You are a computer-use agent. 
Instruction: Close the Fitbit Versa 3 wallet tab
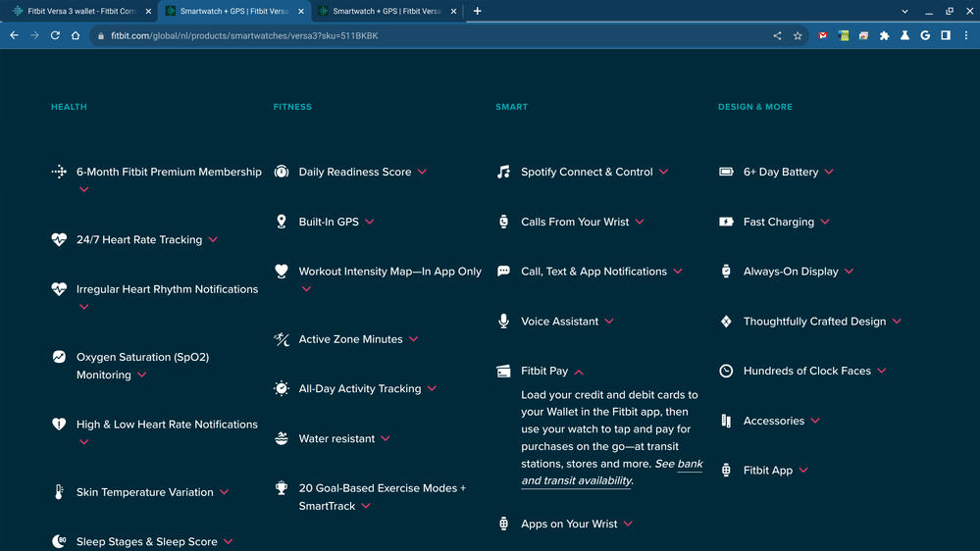149,11
